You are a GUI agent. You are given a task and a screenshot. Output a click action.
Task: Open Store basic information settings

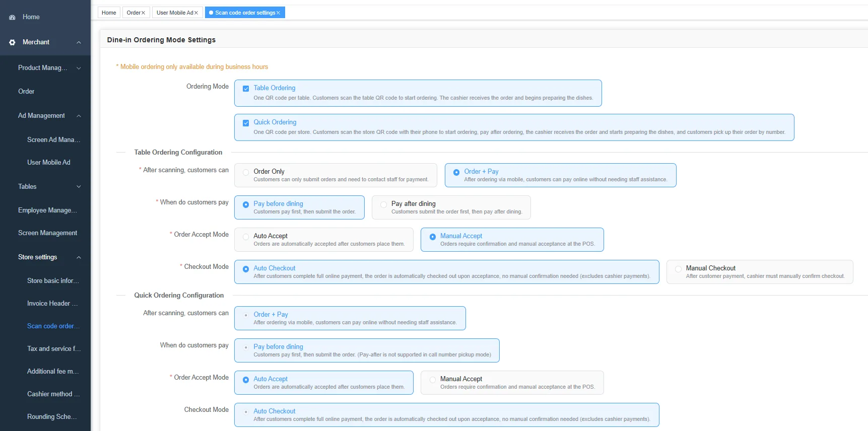45,281
